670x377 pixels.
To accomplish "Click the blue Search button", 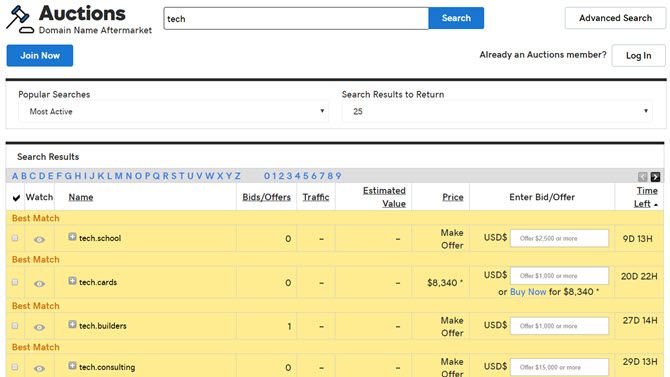I will coord(456,18).
